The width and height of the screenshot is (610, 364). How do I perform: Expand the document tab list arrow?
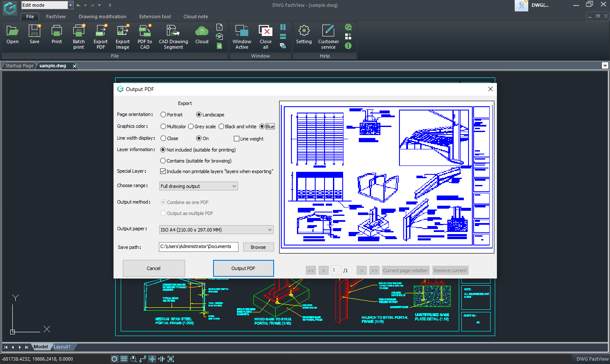click(605, 66)
